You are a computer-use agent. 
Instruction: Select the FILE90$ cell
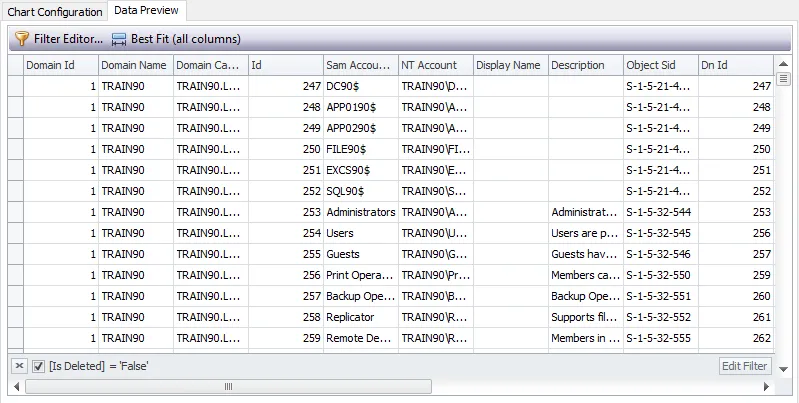pyautogui.click(x=361, y=149)
